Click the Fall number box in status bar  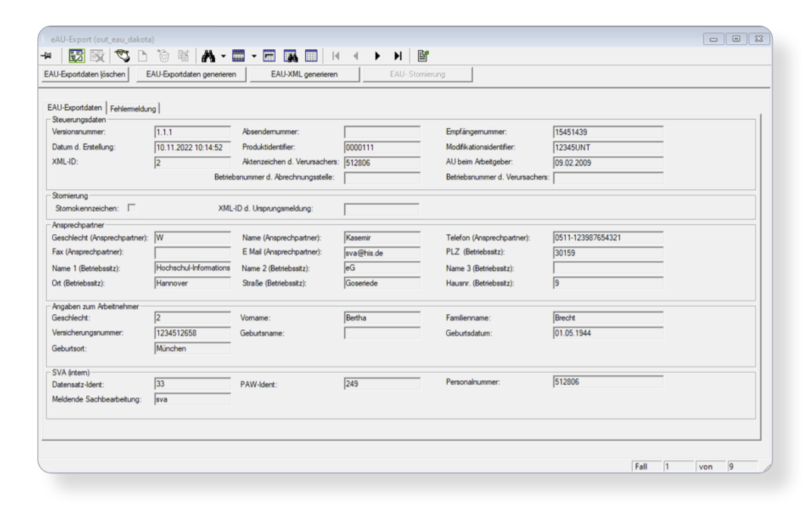[x=679, y=467]
